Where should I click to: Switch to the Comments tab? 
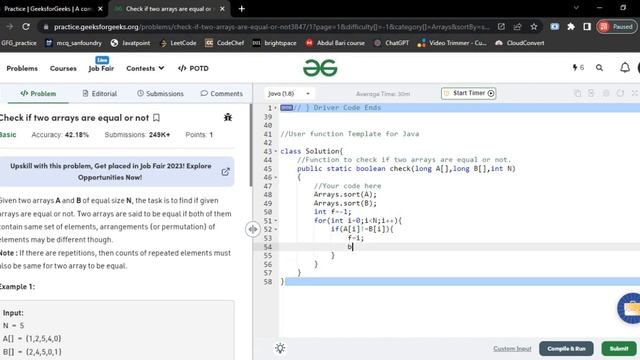point(222,93)
